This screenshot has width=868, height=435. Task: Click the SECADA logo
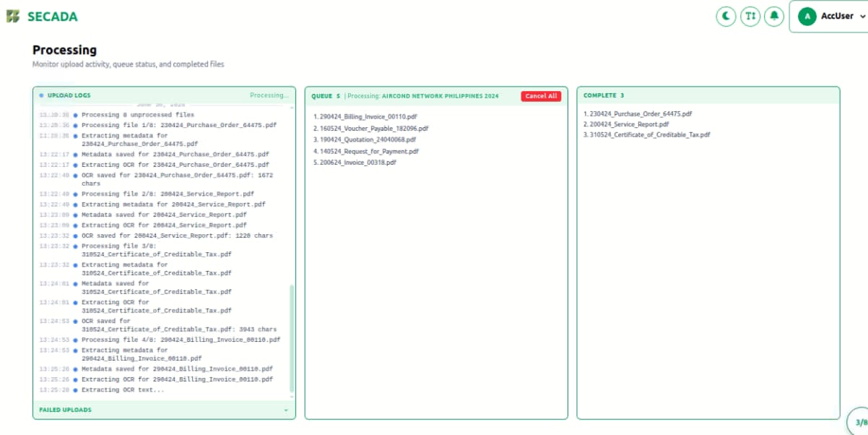pos(42,16)
